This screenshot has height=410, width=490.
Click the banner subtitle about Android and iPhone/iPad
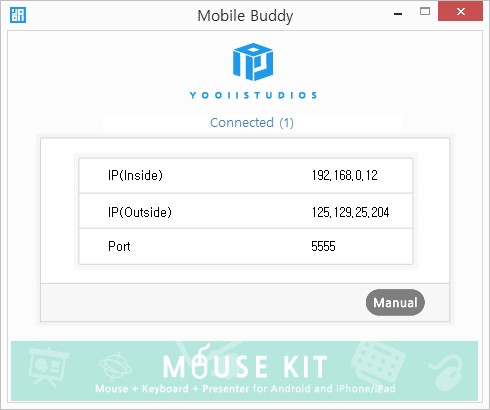click(245, 389)
